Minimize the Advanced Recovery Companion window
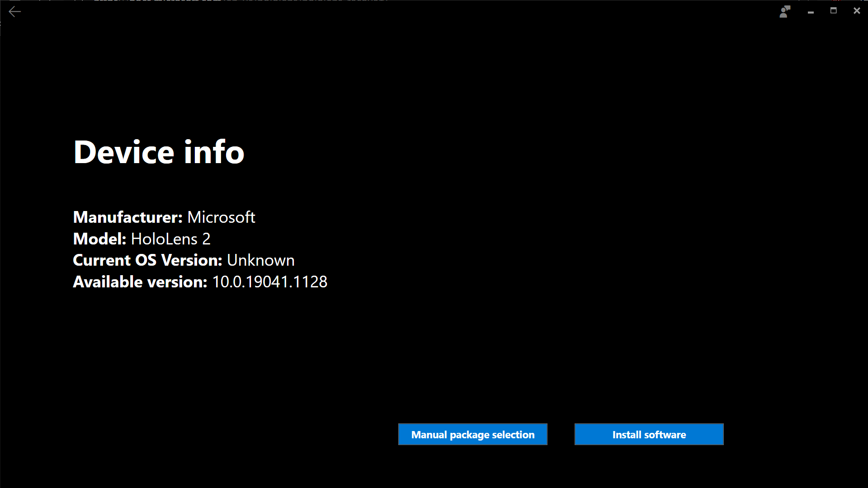The height and width of the screenshot is (488, 868). coord(810,11)
